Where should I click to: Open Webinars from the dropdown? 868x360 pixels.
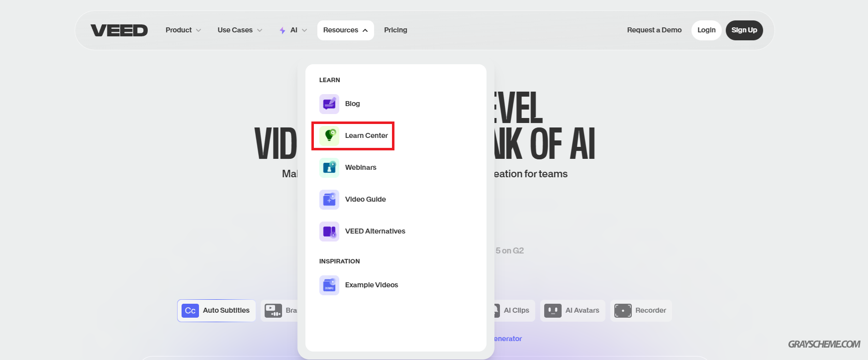pyautogui.click(x=361, y=167)
